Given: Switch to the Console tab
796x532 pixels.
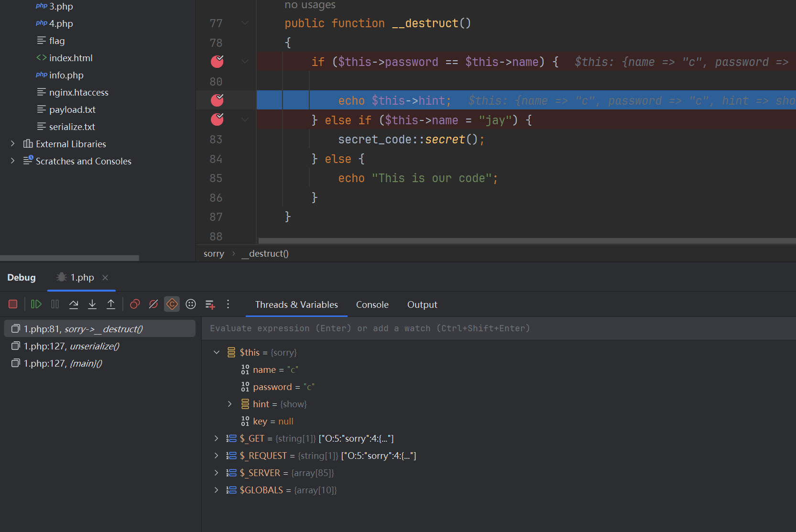Looking at the screenshot, I should pos(372,305).
